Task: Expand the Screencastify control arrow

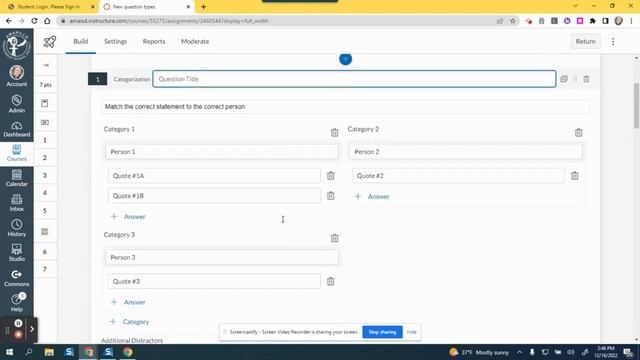Action: tap(32, 329)
